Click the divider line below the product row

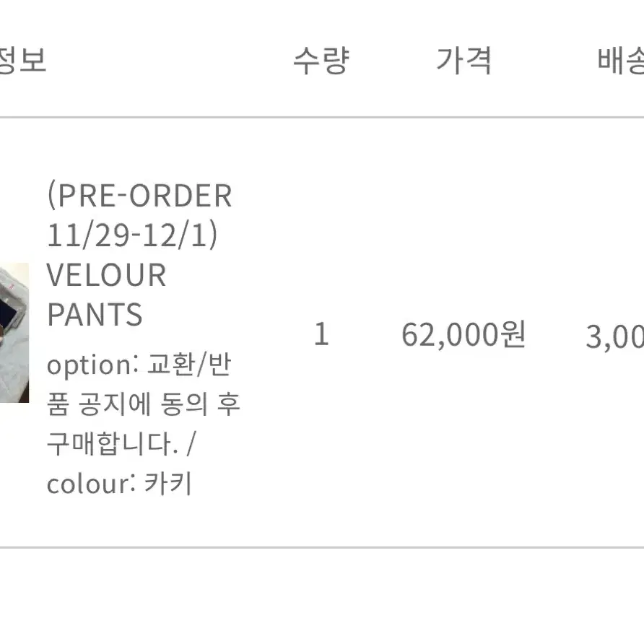coord(322,547)
